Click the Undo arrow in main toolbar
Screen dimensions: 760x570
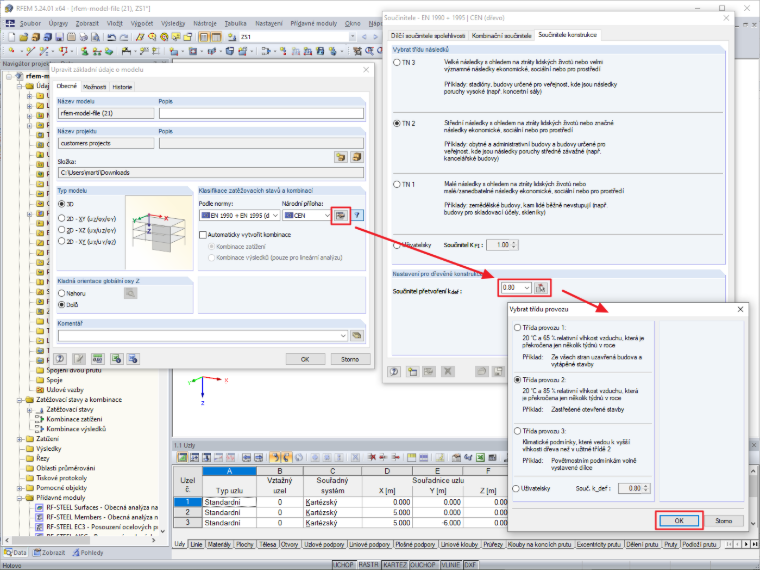point(111,37)
